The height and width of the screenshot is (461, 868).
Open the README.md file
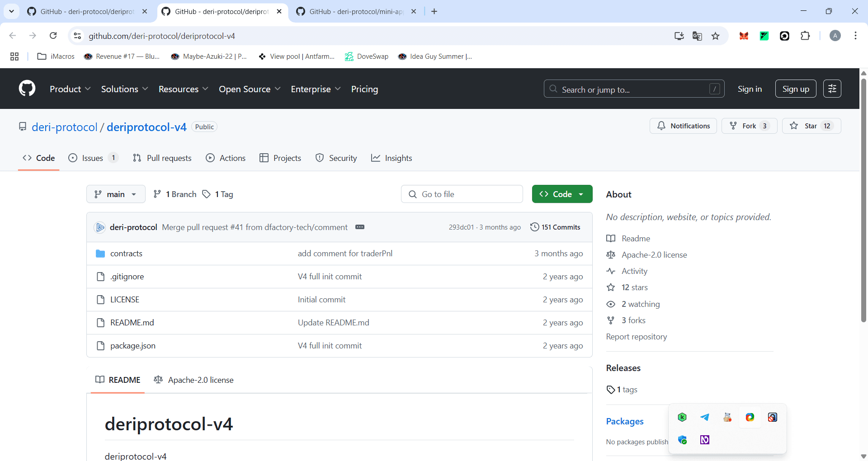click(132, 323)
